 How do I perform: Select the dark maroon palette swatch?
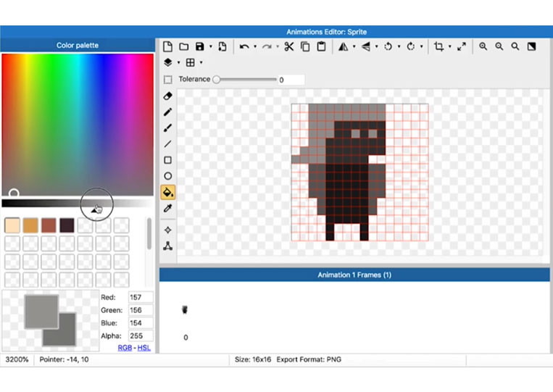[67, 225]
